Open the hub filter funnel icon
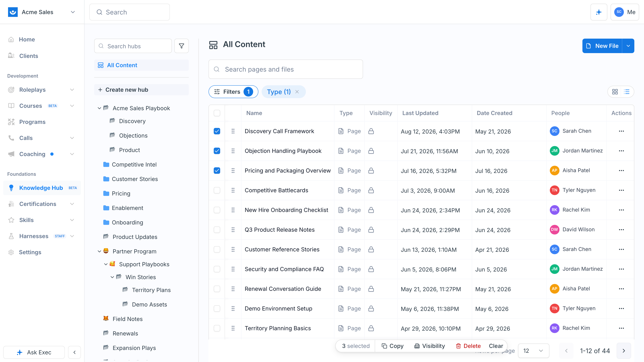The height and width of the screenshot is (362, 644). tap(182, 46)
